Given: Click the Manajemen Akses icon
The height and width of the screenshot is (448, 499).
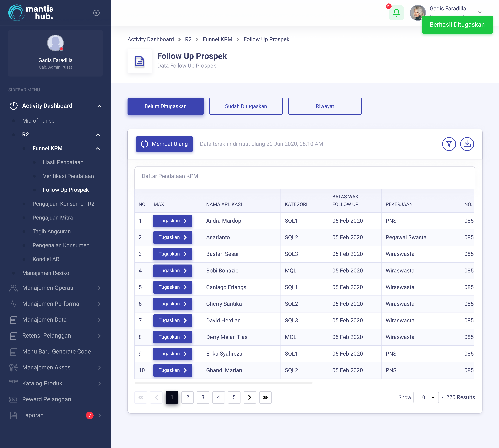Looking at the screenshot, I should [x=13, y=368].
